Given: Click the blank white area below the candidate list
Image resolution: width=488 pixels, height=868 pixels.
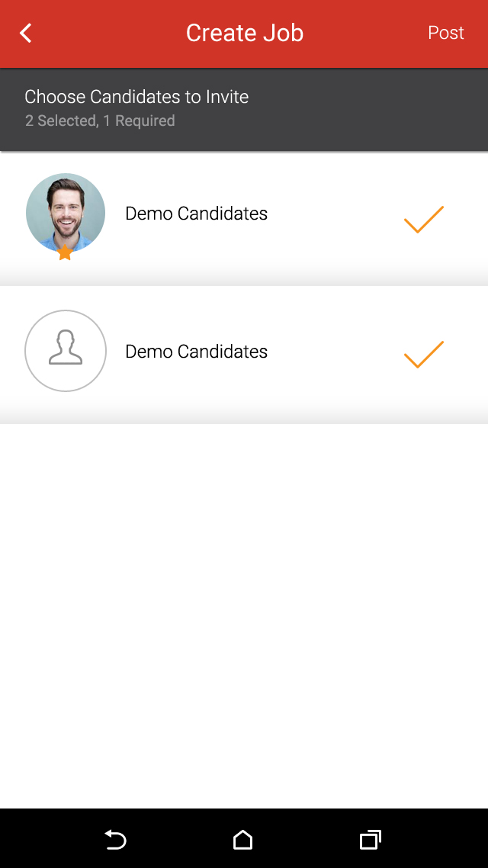Looking at the screenshot, I should coord(244,610).
